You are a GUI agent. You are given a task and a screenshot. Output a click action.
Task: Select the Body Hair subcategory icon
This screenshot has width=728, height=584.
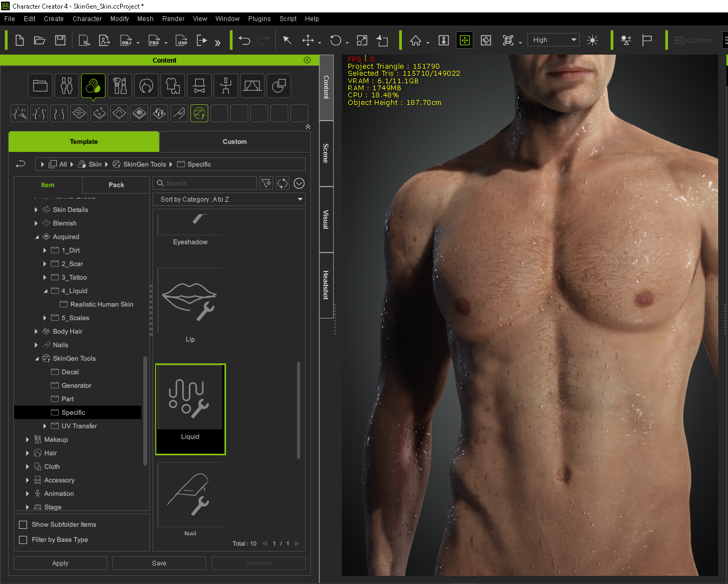coord(159,114)
